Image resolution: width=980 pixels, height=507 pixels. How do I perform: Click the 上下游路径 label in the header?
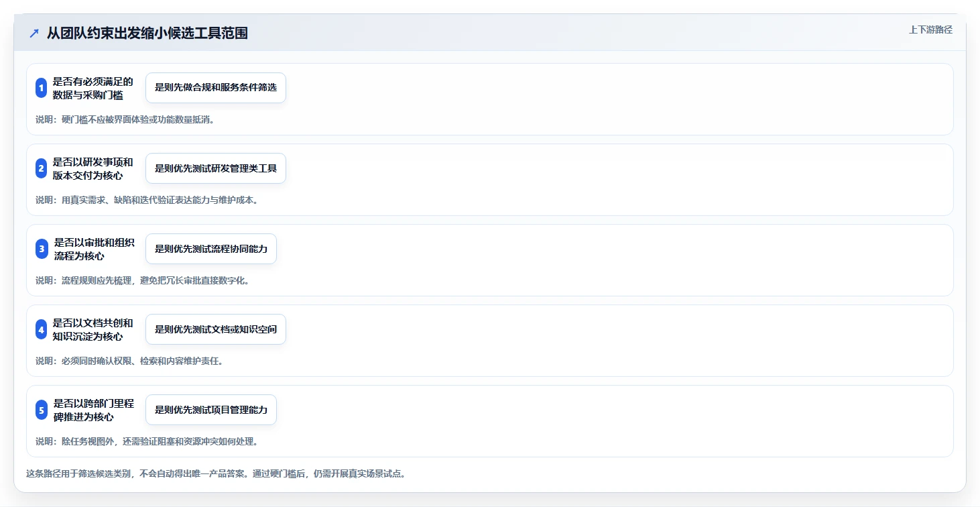(930, 30)
